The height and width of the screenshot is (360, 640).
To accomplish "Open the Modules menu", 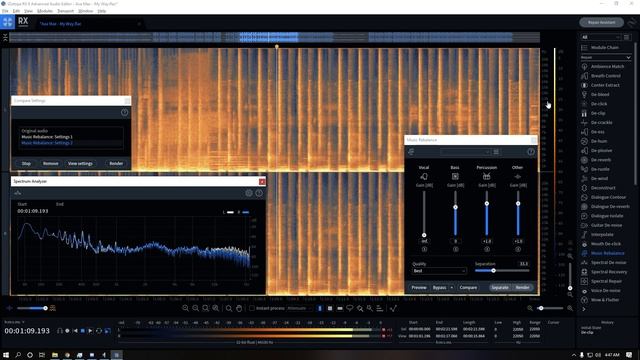I will click(45, 11).
